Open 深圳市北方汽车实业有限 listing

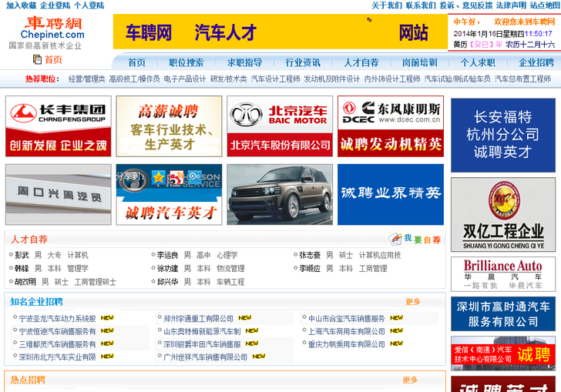pos(57,357)
